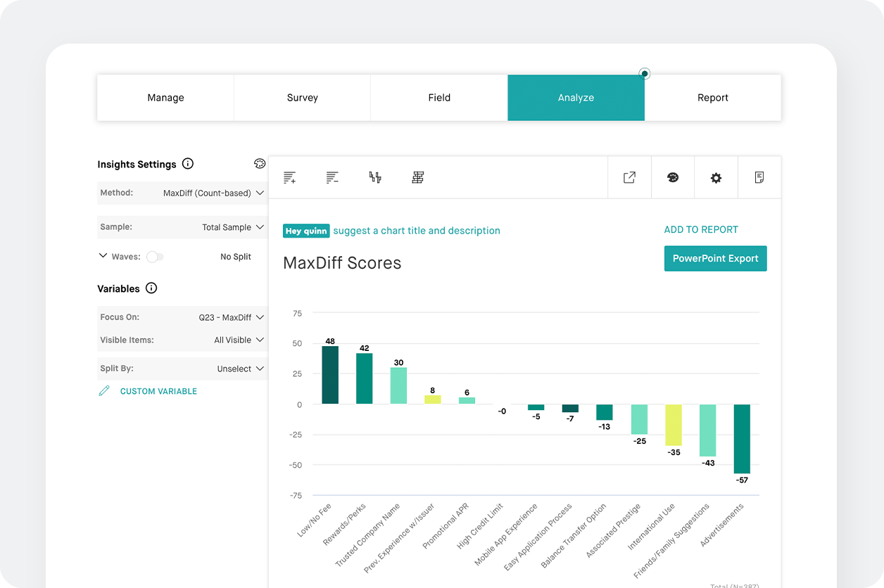Click the CUSTOM VARIABLE link

coord(158,391)
